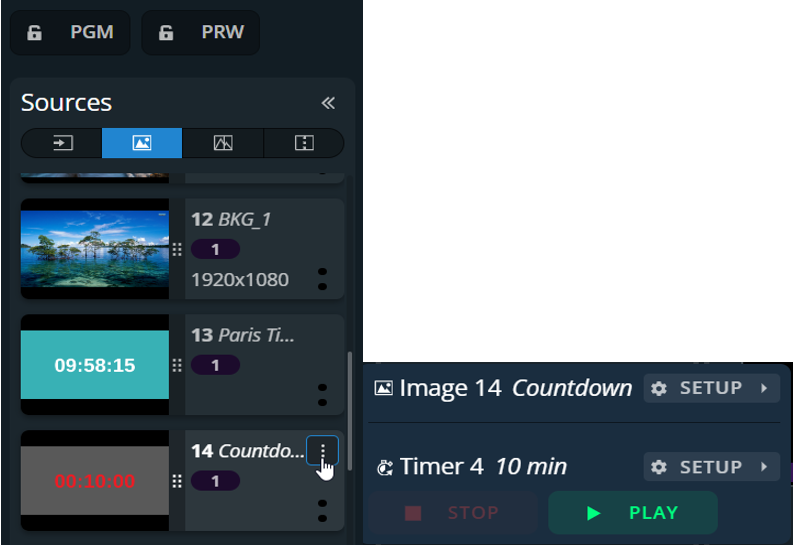The height and width of the screenshot is (545, 793).
Task: Select the 13 Paris Time clock thumbnail
Action: [x=95, y=365]
